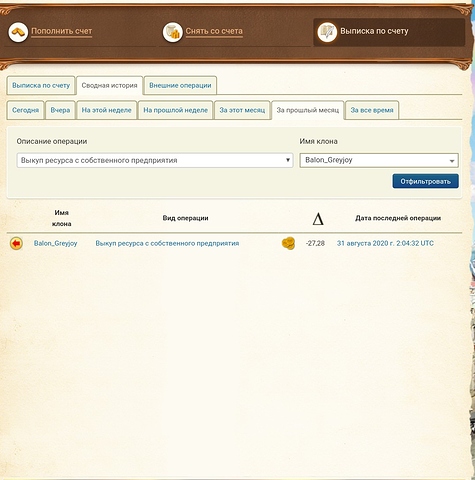Screen dimensions: 475x480
Task: Select the На прошлой неделе period tab
Action: click(176, 110)
